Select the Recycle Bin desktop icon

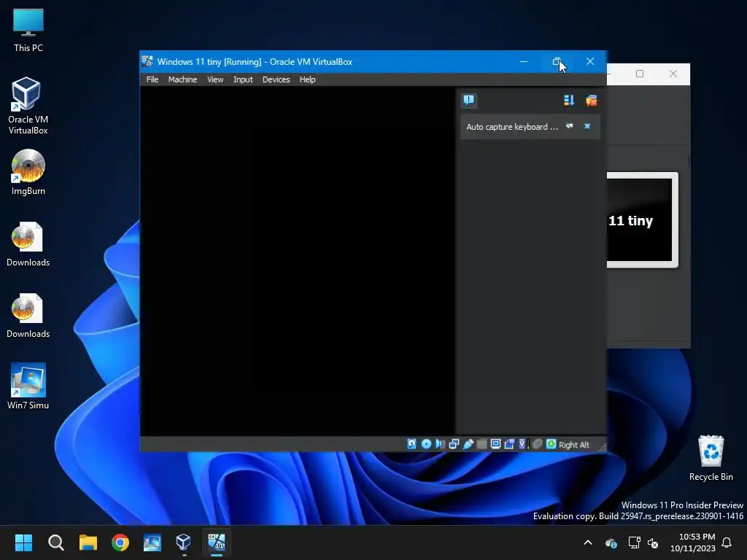pos(711,458)
